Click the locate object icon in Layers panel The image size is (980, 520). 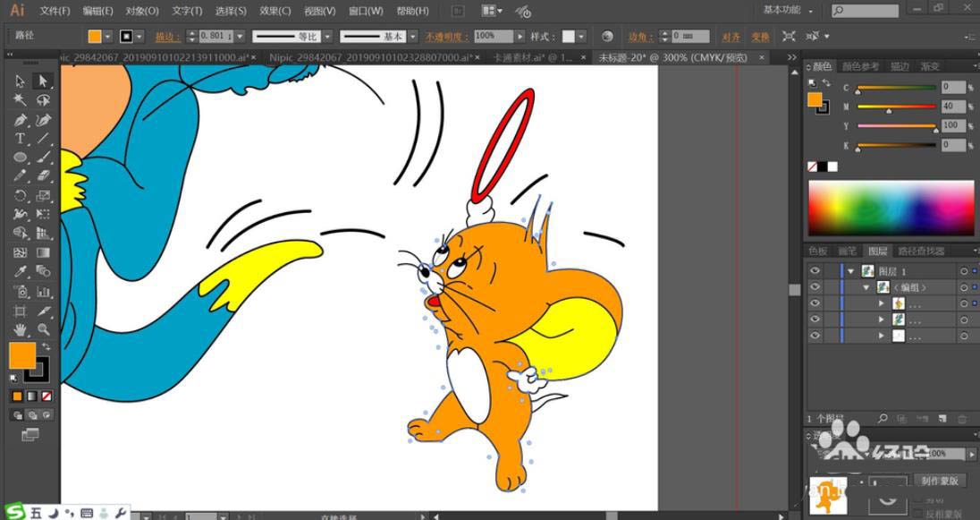pos(883,418)
